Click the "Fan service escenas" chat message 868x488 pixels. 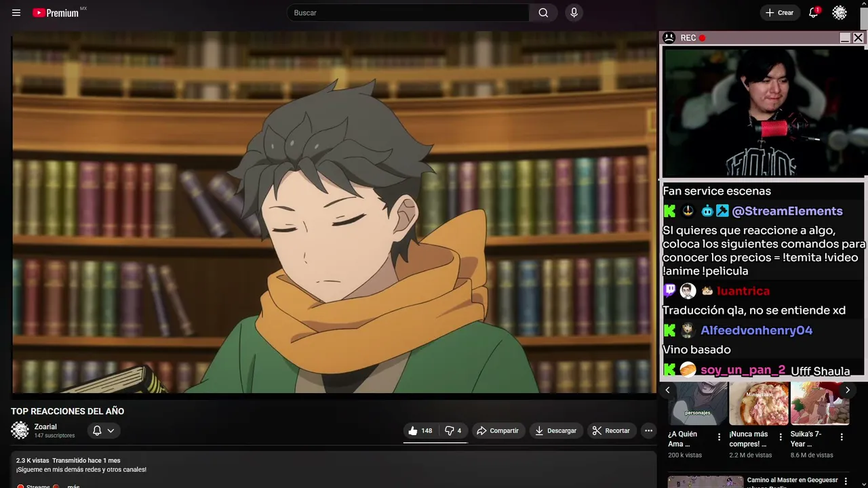tap(717, 191)
